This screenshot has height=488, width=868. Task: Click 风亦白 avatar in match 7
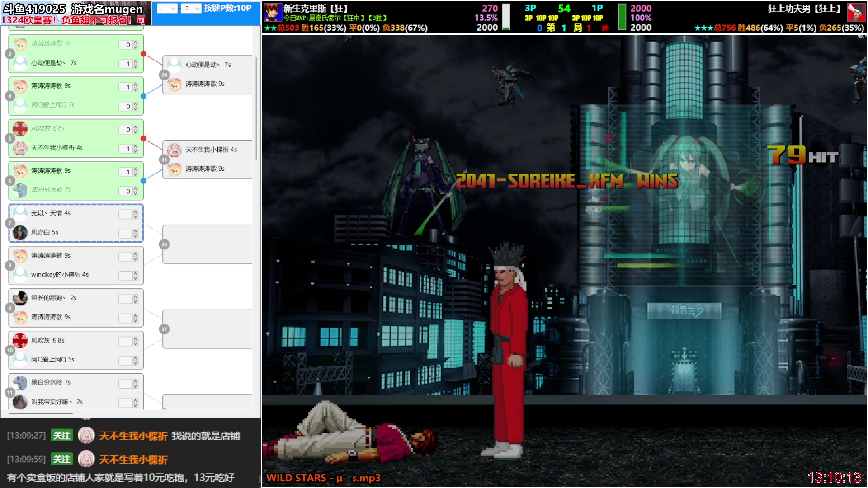click(20, 233)
